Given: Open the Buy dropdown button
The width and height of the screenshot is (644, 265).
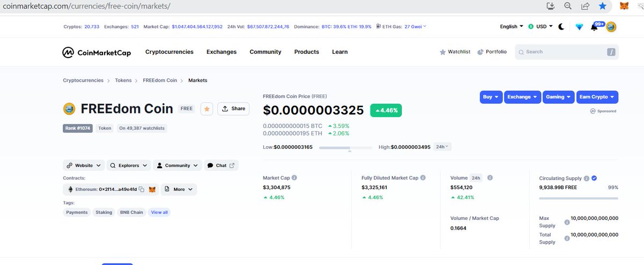Looking at the screenshot, I should (491, 97).
